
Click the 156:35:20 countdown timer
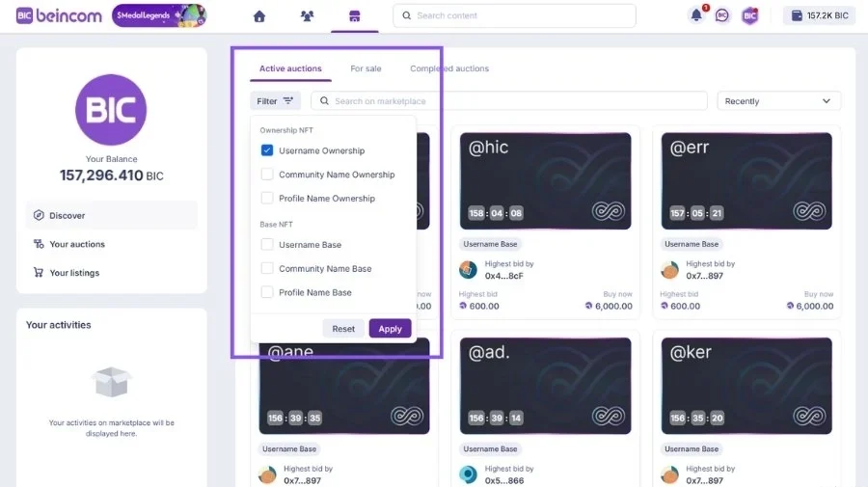(697, 418)
